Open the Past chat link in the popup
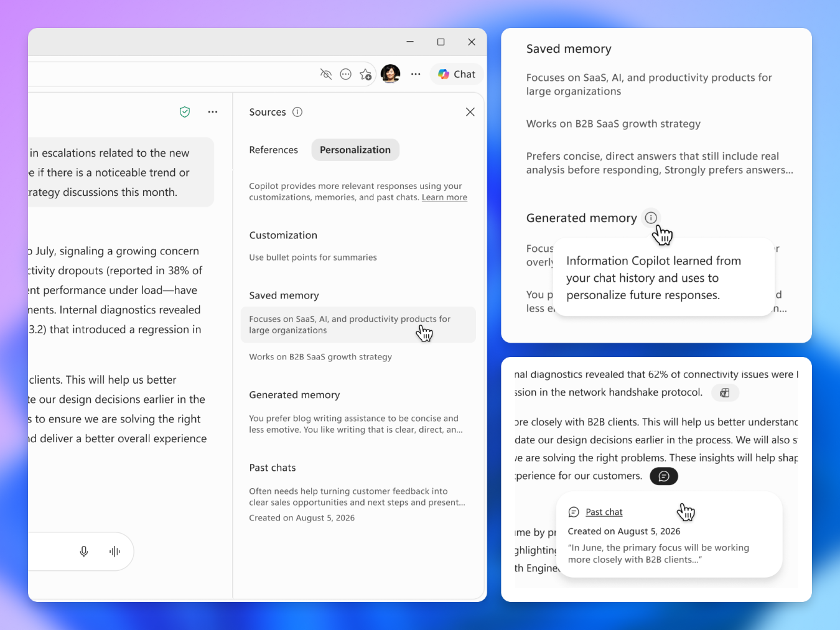 pyautogui.click(x=604, y=512)
